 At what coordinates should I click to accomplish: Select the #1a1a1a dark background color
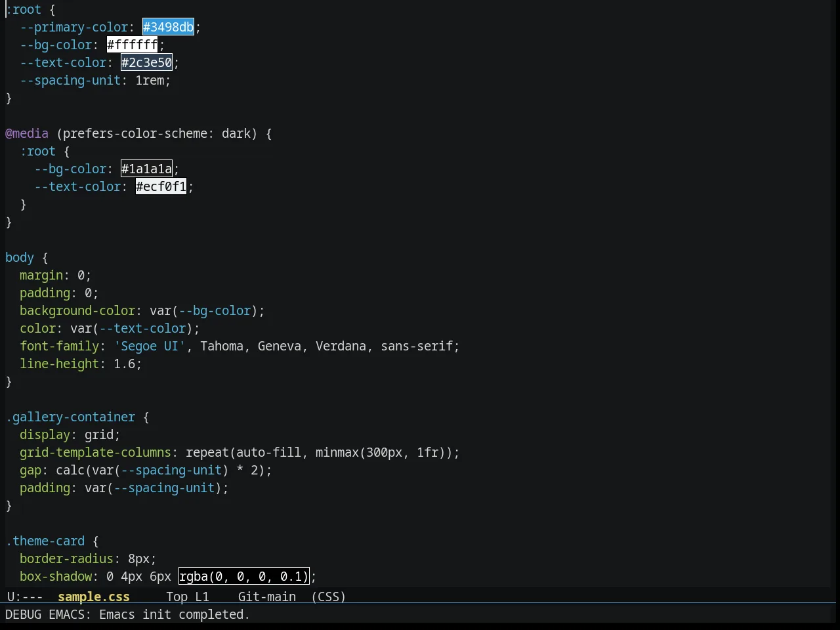[x=147, y=169]
